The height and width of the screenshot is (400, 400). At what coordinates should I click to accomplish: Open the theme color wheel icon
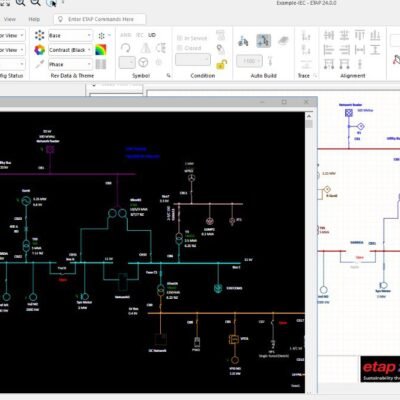tap(39, 50)
